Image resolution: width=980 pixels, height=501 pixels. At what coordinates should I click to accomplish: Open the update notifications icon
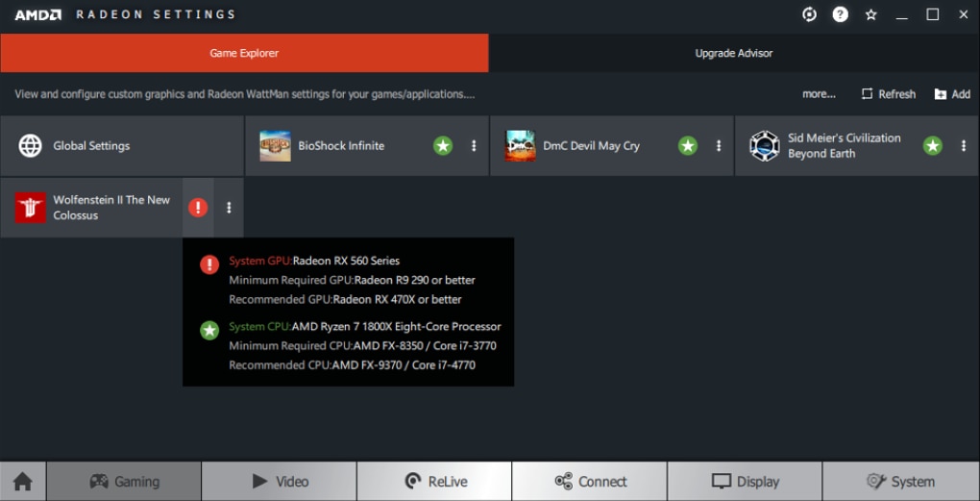tap(809, 14)
